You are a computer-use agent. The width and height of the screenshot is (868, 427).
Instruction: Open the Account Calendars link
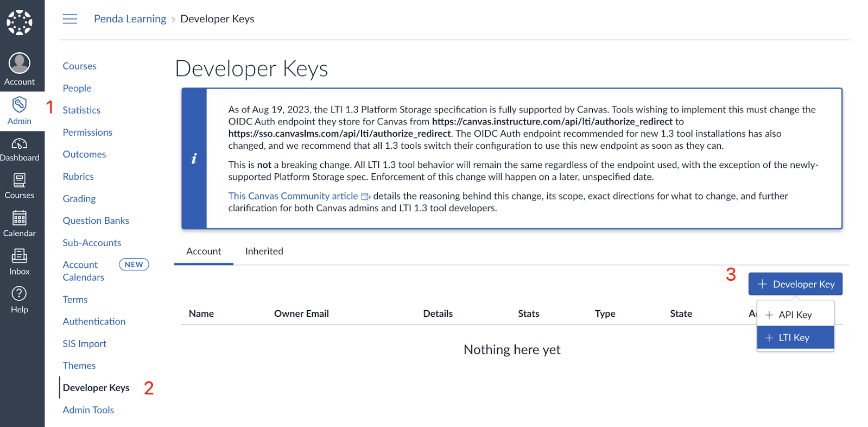pos(83,271)
